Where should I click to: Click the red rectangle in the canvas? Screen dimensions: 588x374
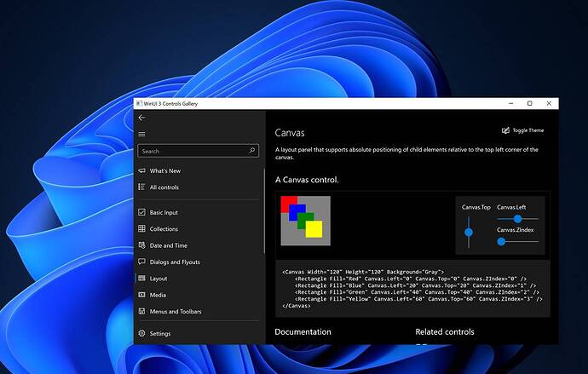[x=287, y=202]
